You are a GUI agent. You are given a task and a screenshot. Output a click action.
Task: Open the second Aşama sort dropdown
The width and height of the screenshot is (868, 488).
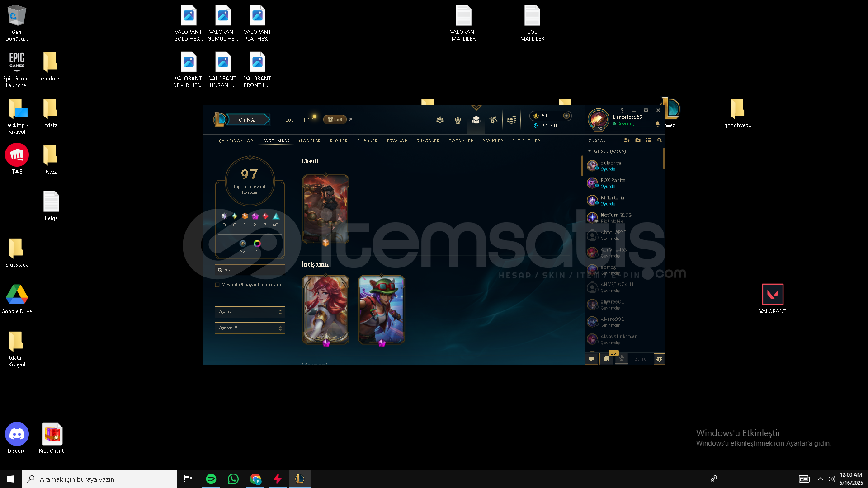click(250, 328)
